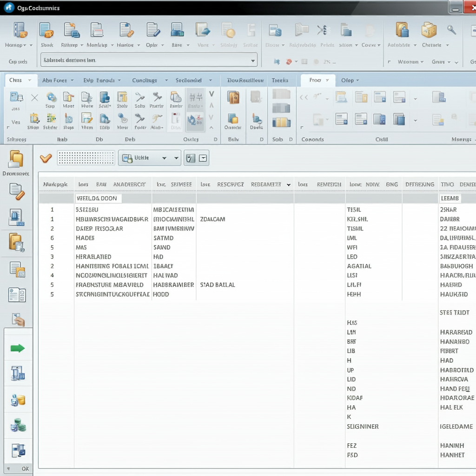The height and width of the screenshot is (476, 476).
Task: Open the Abn Fores tab
Action: point(58,80)
